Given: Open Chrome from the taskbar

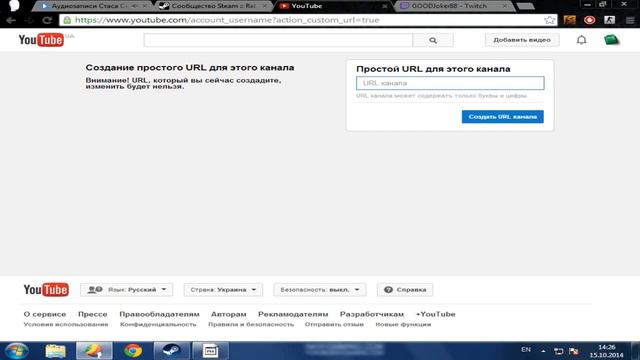Looking at the screenshot, I should coord(133,351).
